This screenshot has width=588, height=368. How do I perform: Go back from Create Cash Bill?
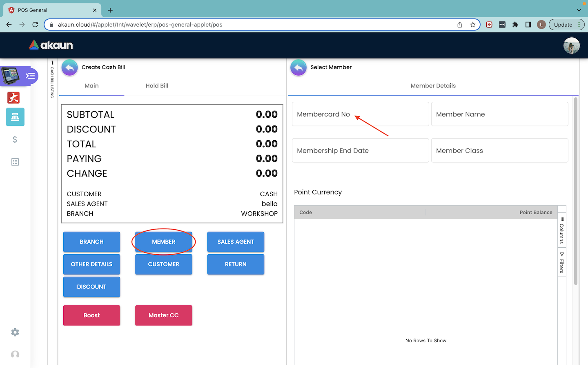pos(70,67)
